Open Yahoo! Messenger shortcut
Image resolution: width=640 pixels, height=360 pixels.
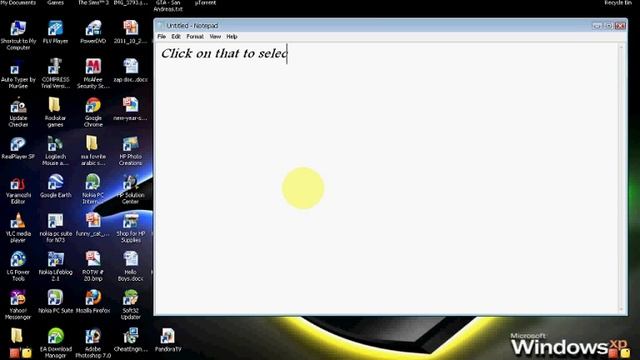[18, 298]
